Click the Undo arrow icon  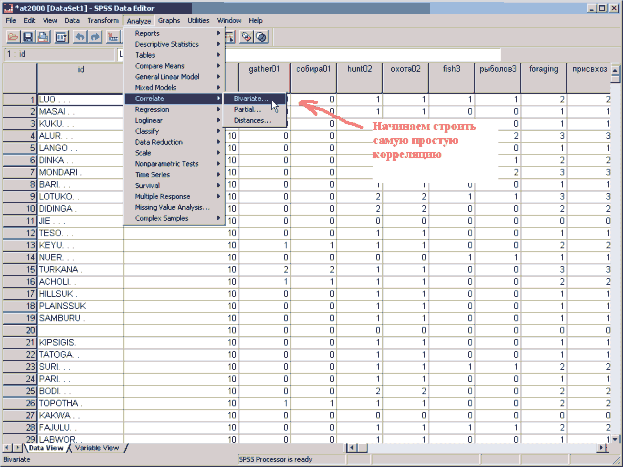click(82, 36)
